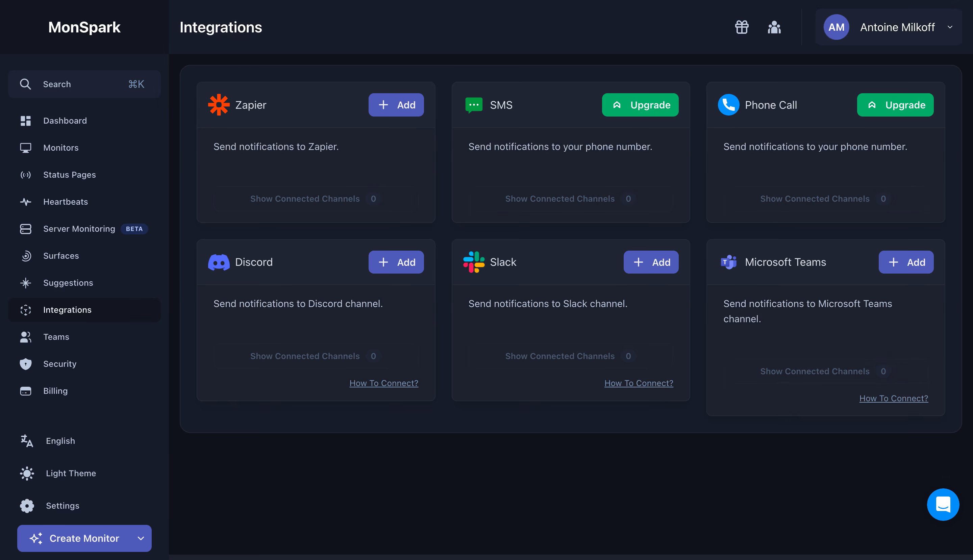Open Suggestions in the sidebar
Screen dimensions: 973x560
(84, 283)
